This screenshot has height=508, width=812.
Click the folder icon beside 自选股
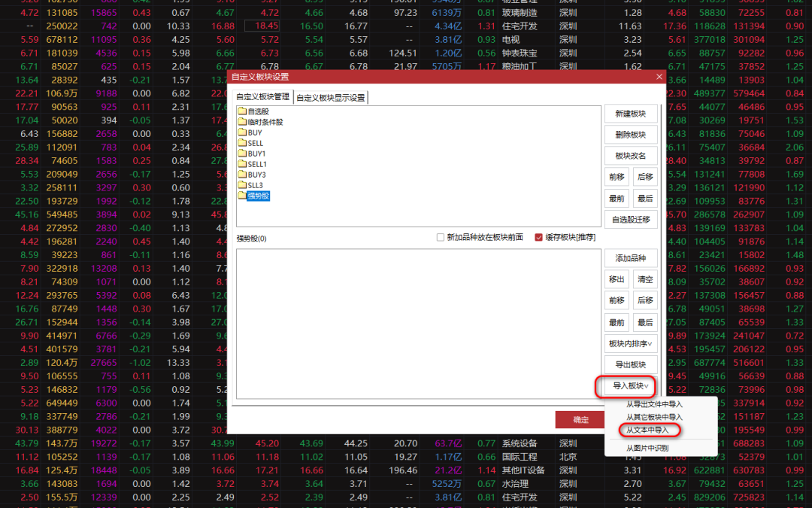click(x=242, y=111)
